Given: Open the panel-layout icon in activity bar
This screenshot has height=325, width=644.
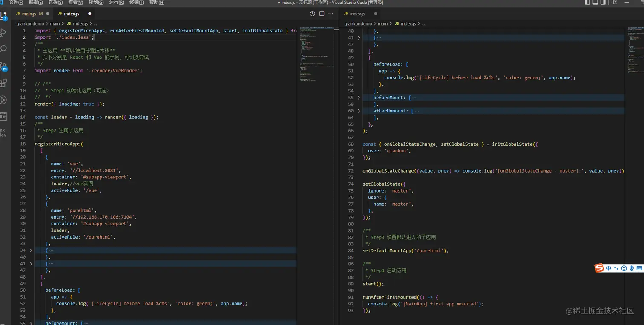Looking at the screenshot, I should pyautogui.click(x=3, y=116).
